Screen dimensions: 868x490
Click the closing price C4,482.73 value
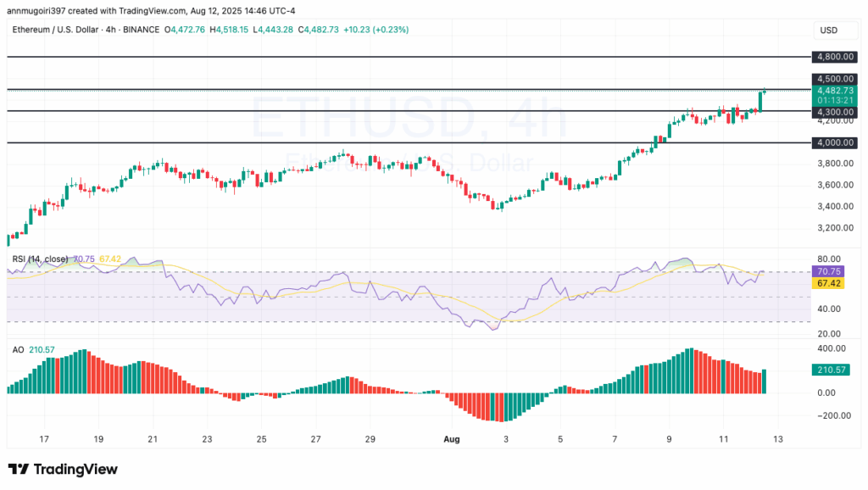pos(319,30)
